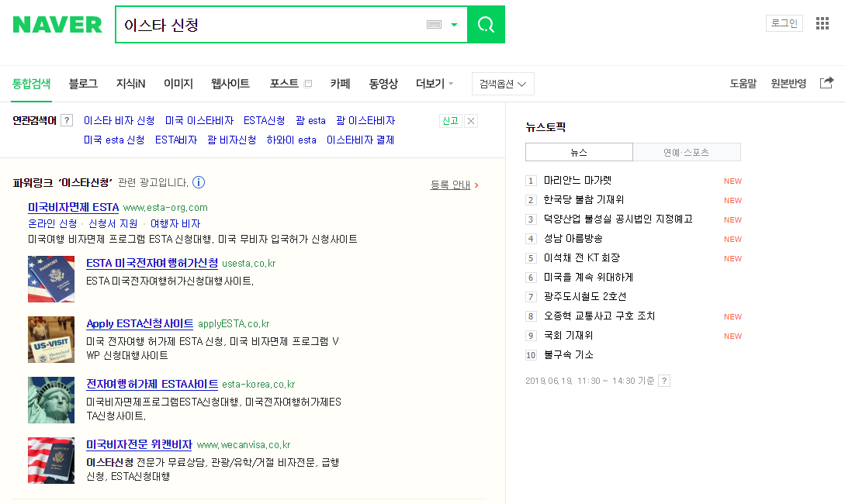Click related search ESTA신청

(x=264, y=121)
